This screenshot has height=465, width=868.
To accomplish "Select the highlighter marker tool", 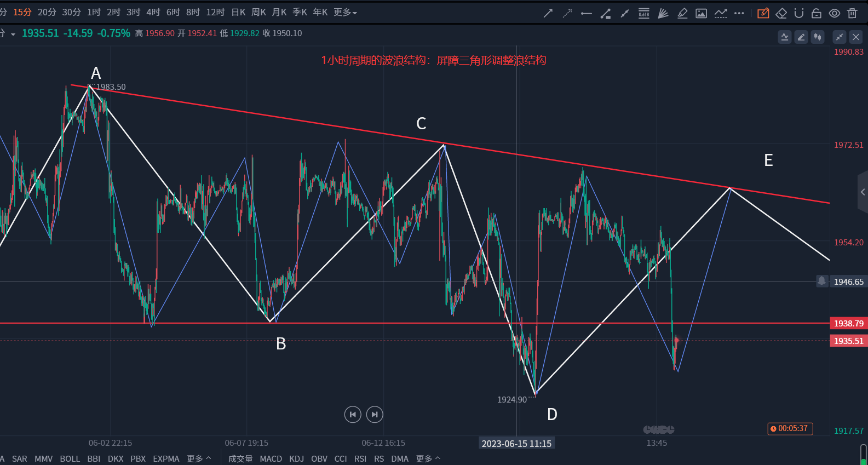I will 682,13.
